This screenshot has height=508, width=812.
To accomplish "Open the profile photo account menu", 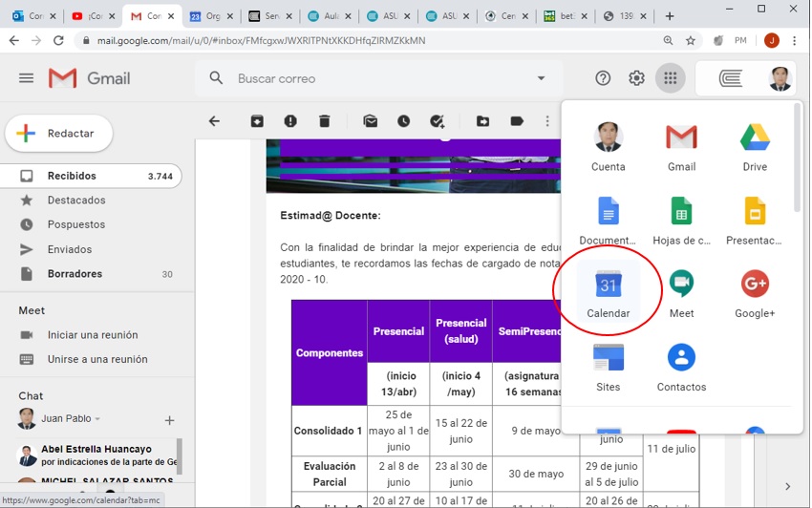I will [780, 78].
